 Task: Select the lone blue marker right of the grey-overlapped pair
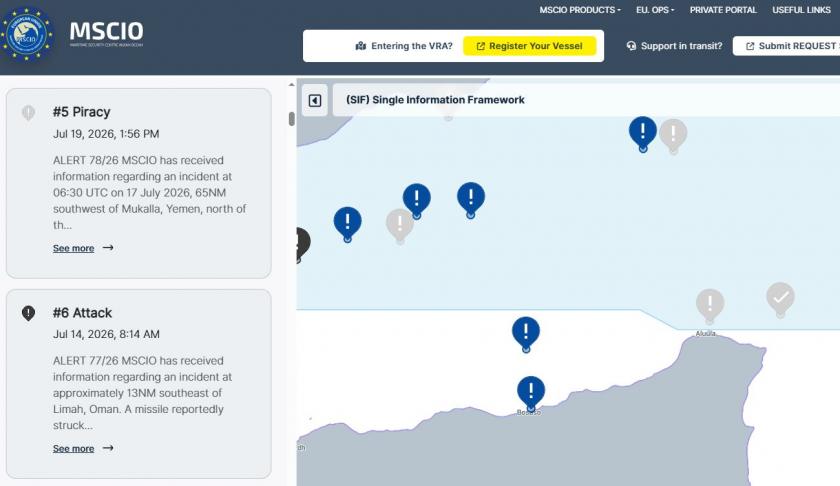(x=471, y=197)
